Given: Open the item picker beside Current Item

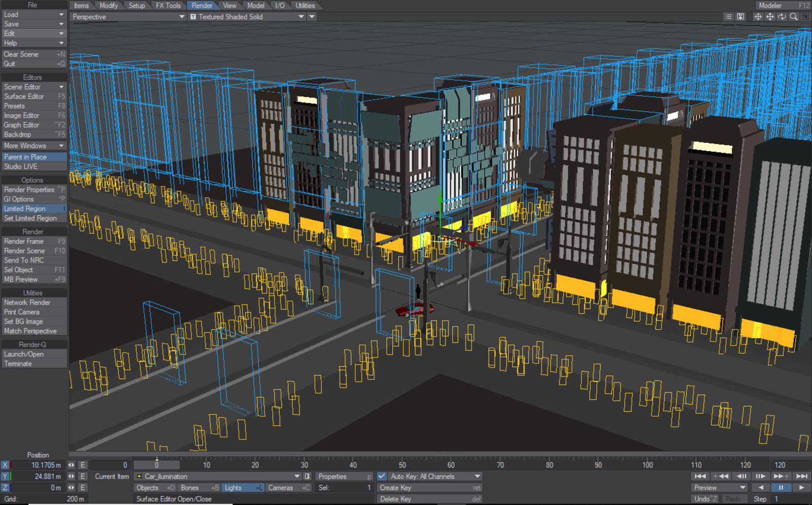Looking at the screenshot, I should pyautogui.click(x=307, y=477).
